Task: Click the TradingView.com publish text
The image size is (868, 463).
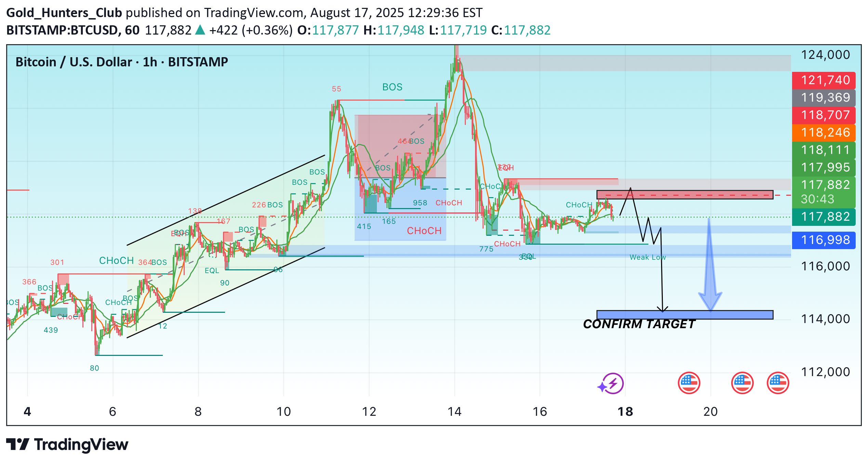Action: tap(254, 13)
